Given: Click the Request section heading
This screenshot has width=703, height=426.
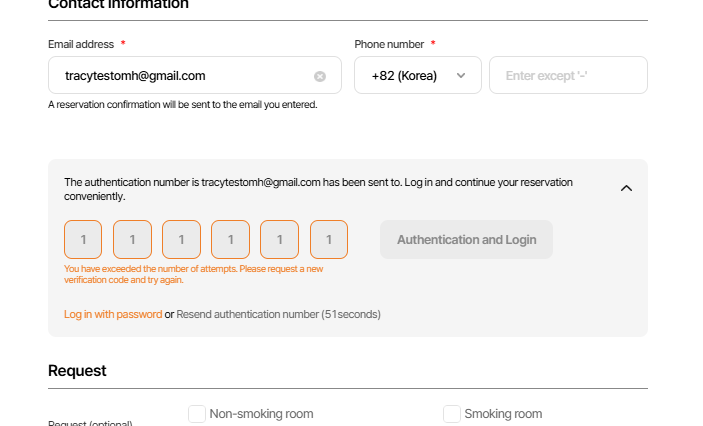Looking at the screenshot, I should click(77, 371).
